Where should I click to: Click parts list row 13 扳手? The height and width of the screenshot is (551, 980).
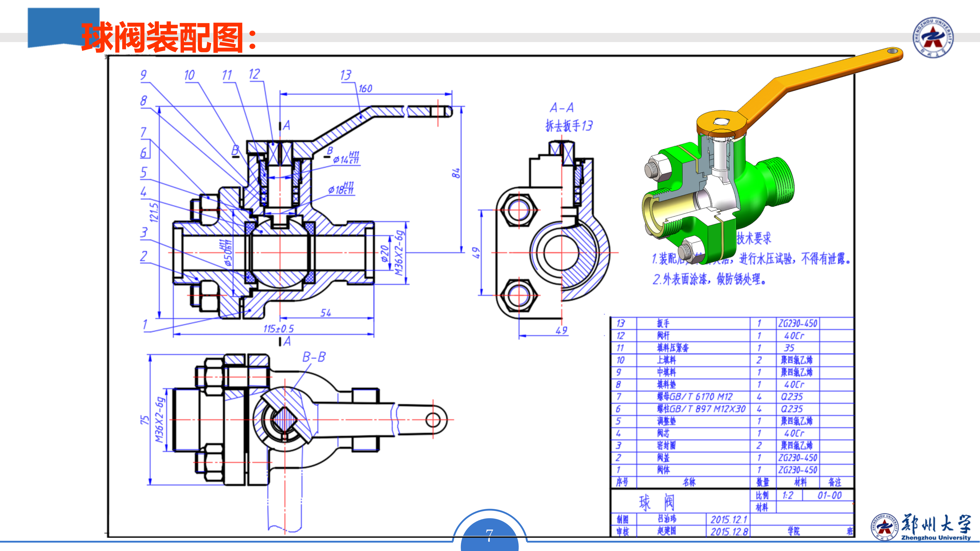tap(663, 323)
